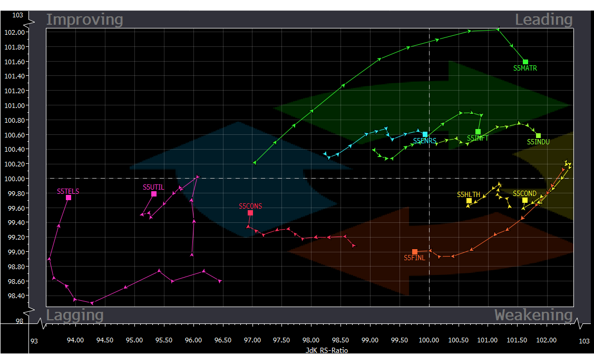Viewport: 594px width, 364px height.
Task: Click the S5COND label text
Action: click(x=524, y=193)
